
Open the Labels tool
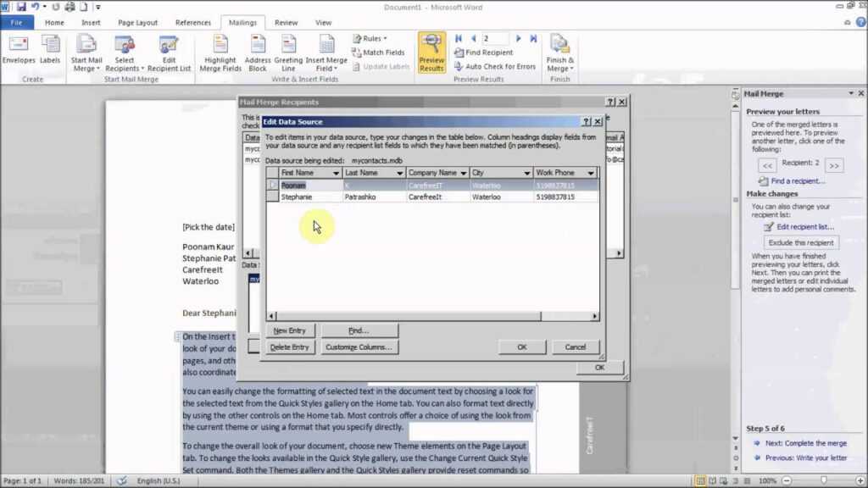point(49,52)
